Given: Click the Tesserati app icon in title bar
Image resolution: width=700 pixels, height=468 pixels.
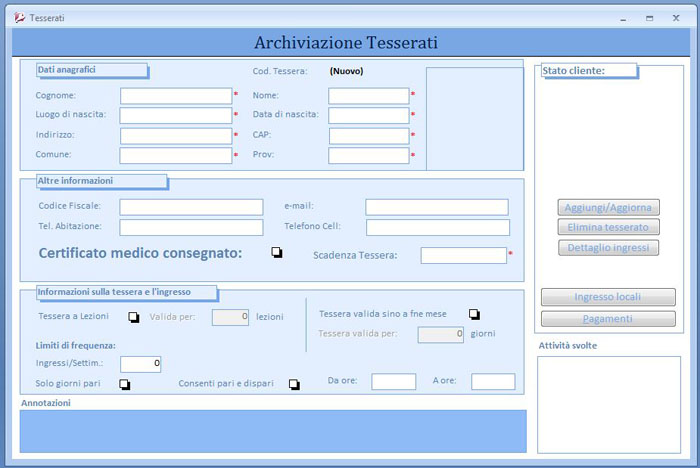Looking at the screenshot, I should [x=19, y=18].
